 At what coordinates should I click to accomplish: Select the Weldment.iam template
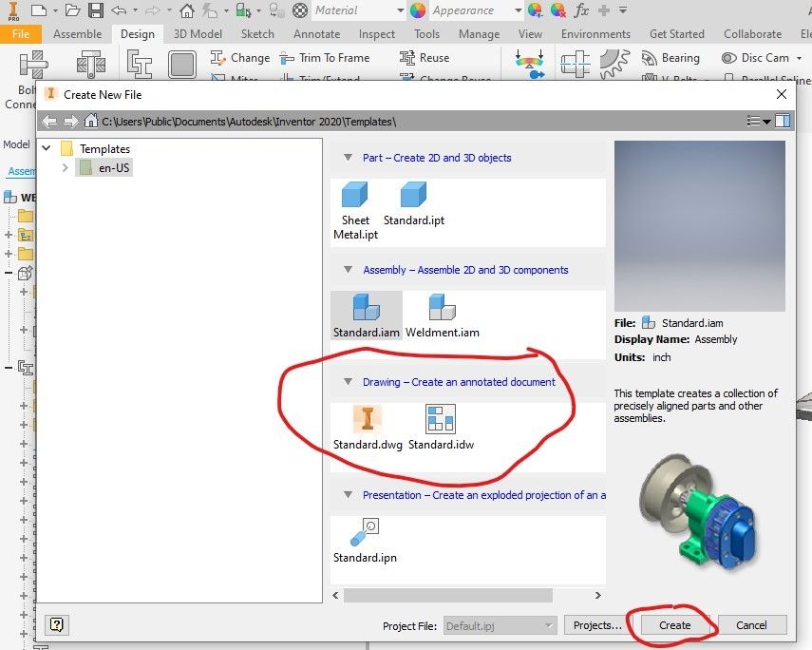tap(443, 316)
